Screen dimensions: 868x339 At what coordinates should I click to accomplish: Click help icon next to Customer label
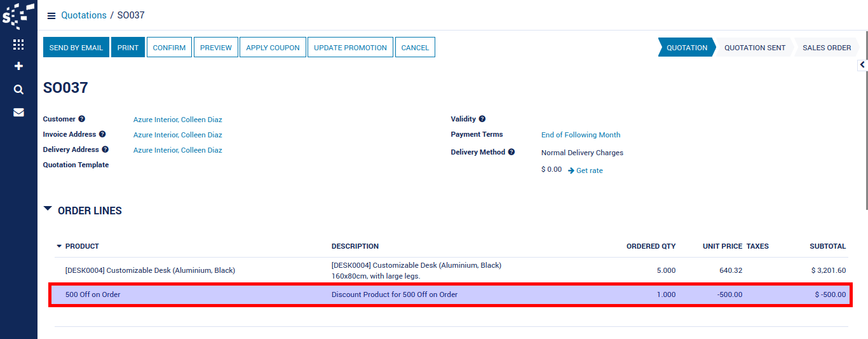pyautogui.click(x=82, y=119)
